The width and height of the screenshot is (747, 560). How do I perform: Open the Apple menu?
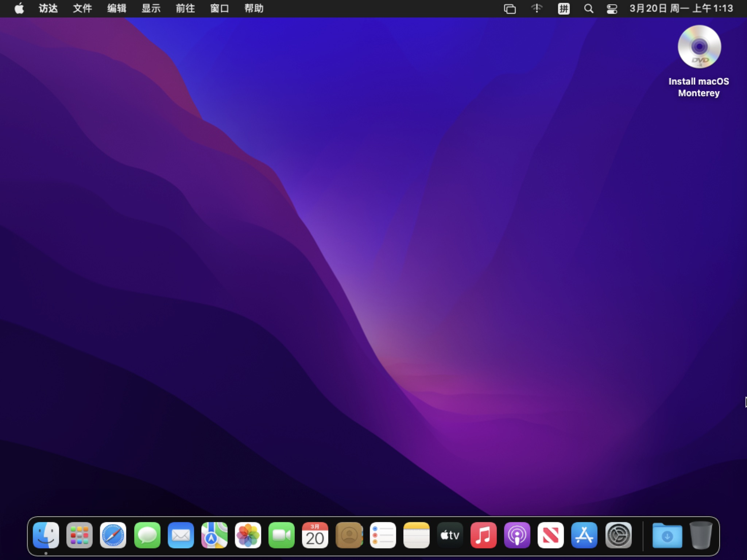click(x=19, y=8)
